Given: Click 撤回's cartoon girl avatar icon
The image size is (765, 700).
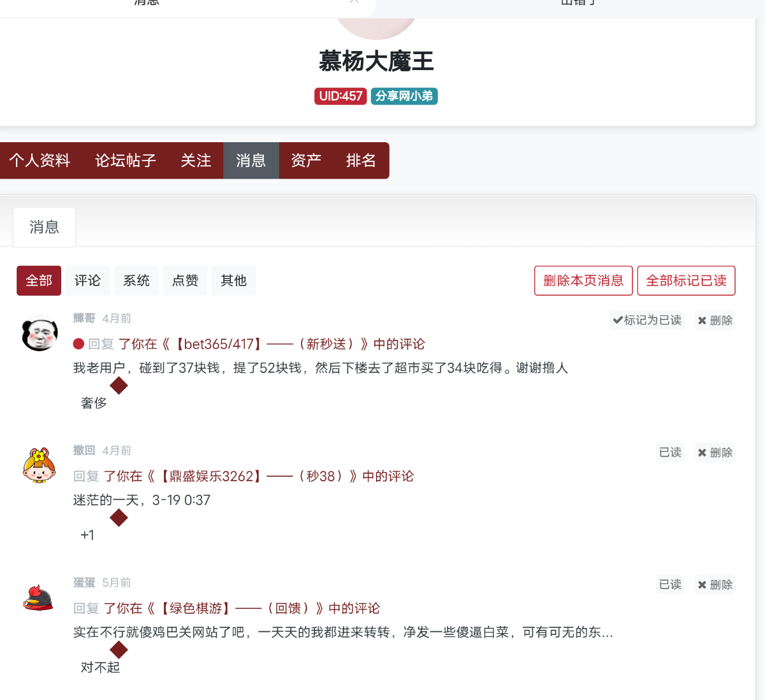Looking at the screenshot, I should click(39, 465).
